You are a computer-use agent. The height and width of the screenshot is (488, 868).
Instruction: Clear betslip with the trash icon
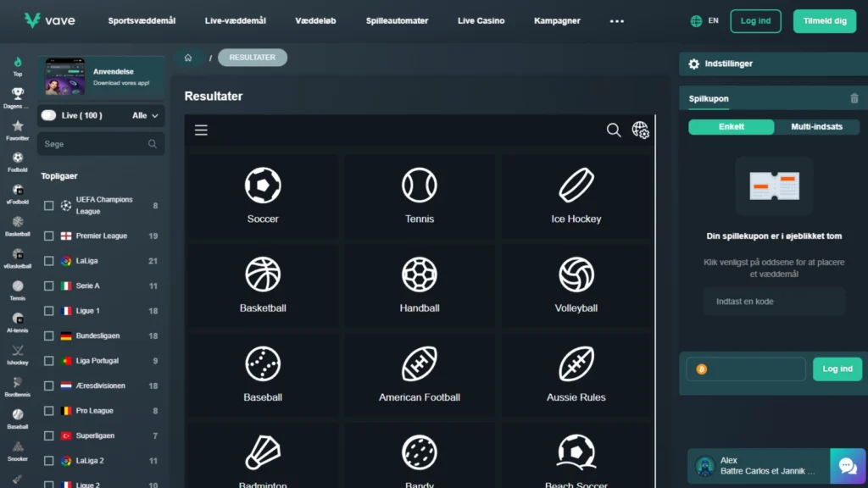click(x=854, y=98)
